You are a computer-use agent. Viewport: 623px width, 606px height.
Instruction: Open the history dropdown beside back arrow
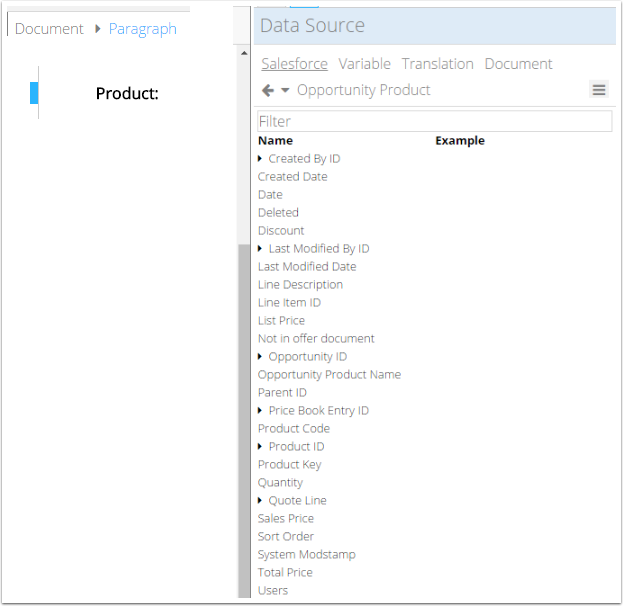285,90
